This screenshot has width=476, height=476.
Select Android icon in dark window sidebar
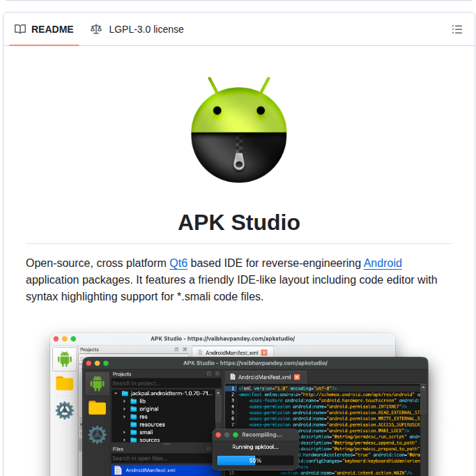pyautogui.click(x=97, y=383)
